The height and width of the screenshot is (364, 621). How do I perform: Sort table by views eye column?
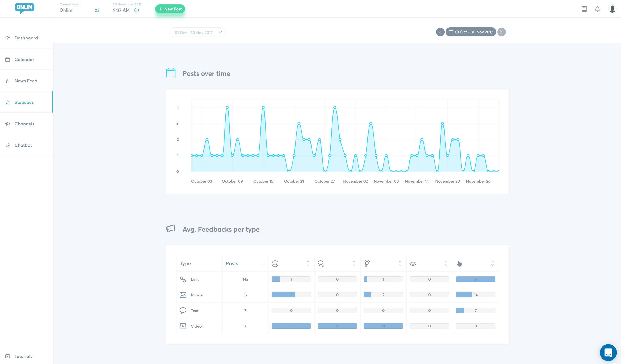[x=446, y=263]
